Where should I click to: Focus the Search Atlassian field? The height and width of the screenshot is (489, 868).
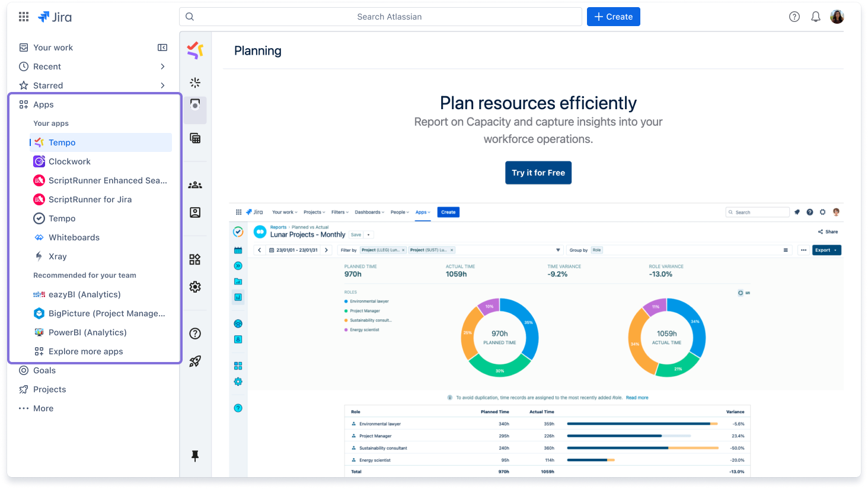[x=381, y=17]
